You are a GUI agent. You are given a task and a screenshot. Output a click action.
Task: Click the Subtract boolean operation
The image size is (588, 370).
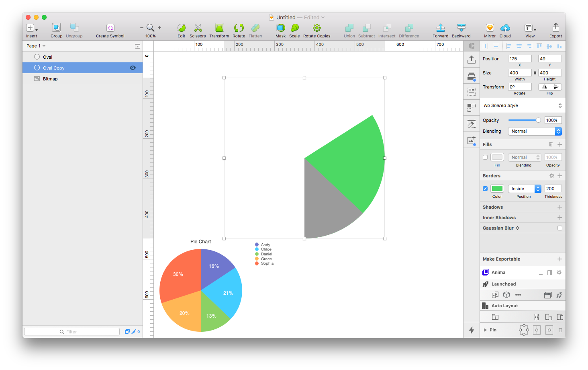point(366,28)
